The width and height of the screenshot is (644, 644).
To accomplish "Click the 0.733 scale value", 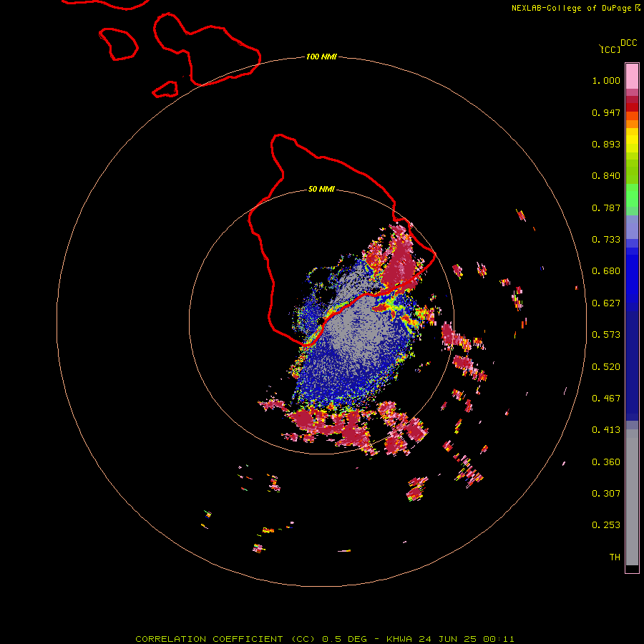I will click(x=606, y=240).
